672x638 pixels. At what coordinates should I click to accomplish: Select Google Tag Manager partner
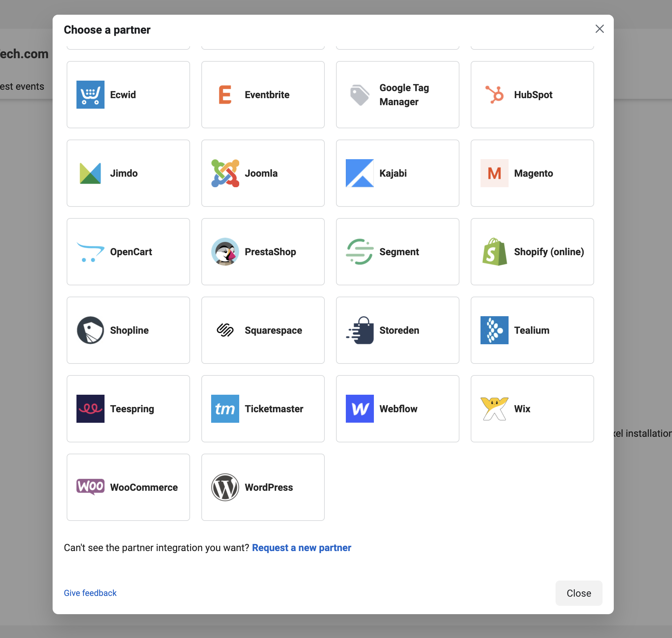click(x=398, y=95)
